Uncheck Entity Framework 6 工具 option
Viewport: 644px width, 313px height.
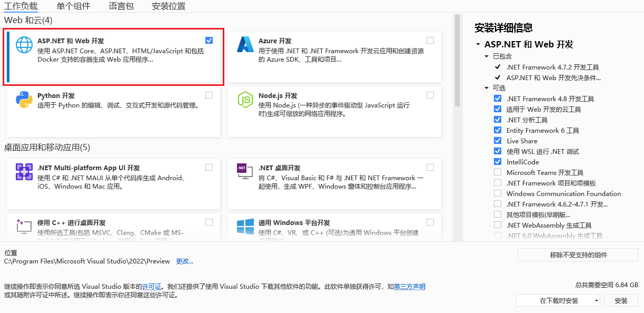pos(498,130)
